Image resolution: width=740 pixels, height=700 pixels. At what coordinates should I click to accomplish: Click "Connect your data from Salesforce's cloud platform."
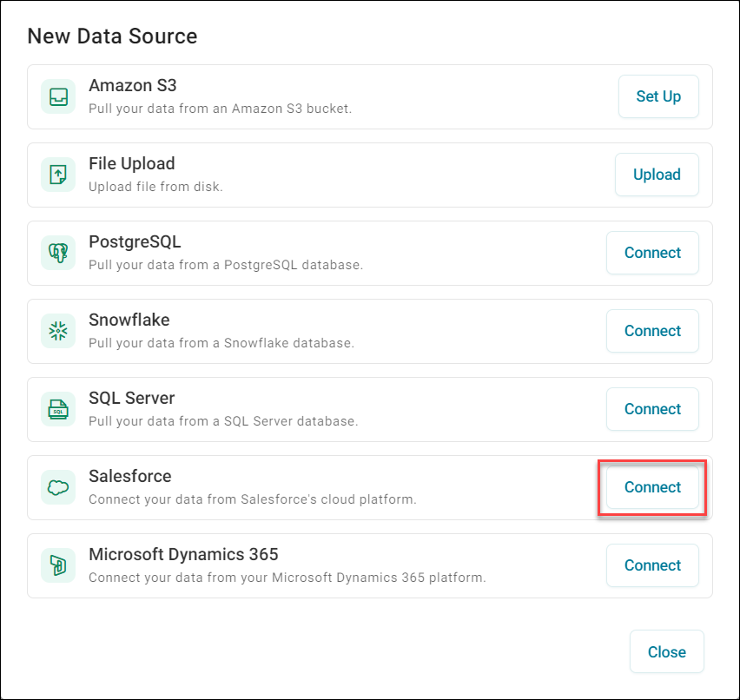[253, 499]
